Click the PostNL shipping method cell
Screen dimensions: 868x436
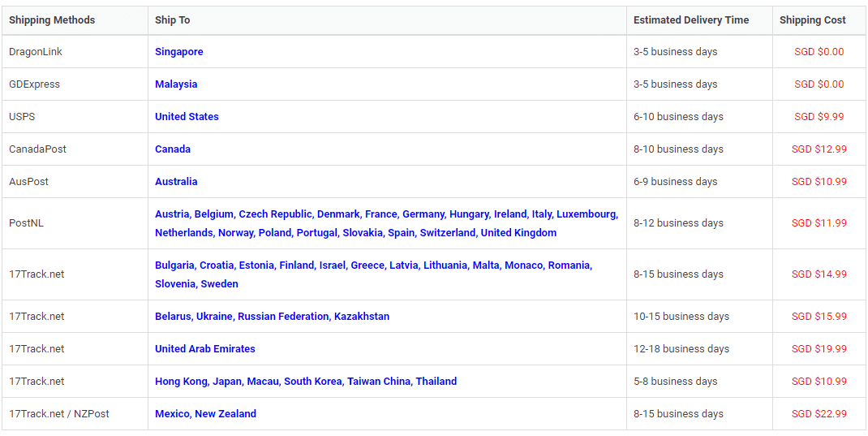click(x=26, y=223)
